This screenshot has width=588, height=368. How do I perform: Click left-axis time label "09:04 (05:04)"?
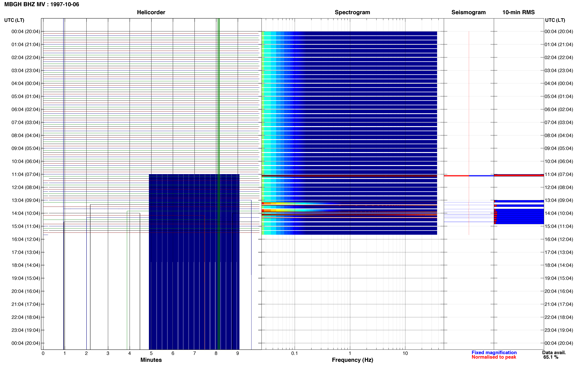point(26,148)
